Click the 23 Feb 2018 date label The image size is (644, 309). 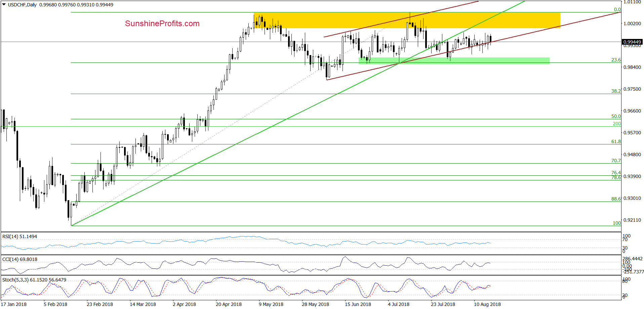click(x=100, y=304)
